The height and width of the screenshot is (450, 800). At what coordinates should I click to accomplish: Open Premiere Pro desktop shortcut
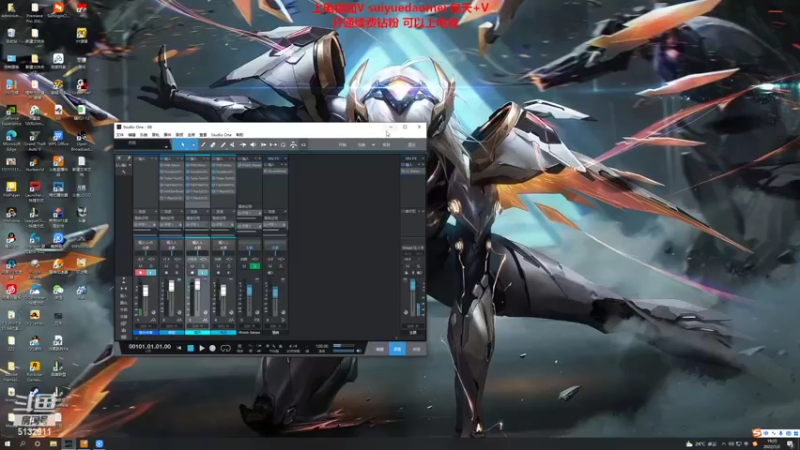34,11
